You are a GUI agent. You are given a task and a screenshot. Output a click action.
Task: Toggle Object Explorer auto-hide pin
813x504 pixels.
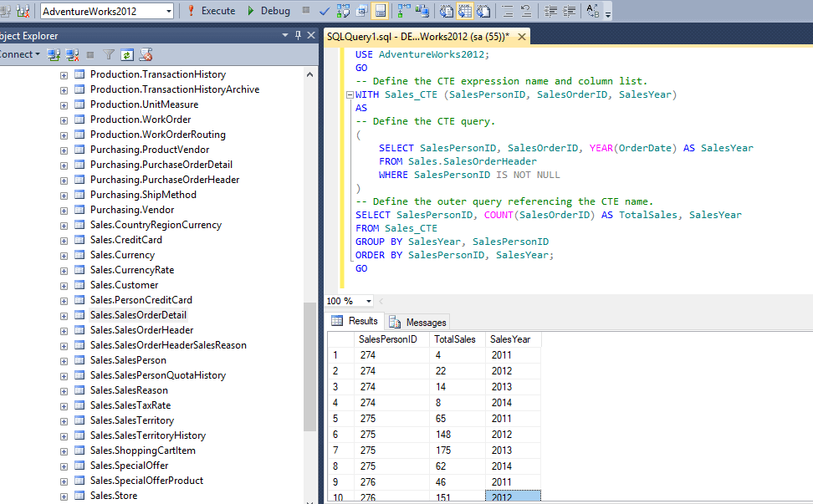(x=297, y=35)
